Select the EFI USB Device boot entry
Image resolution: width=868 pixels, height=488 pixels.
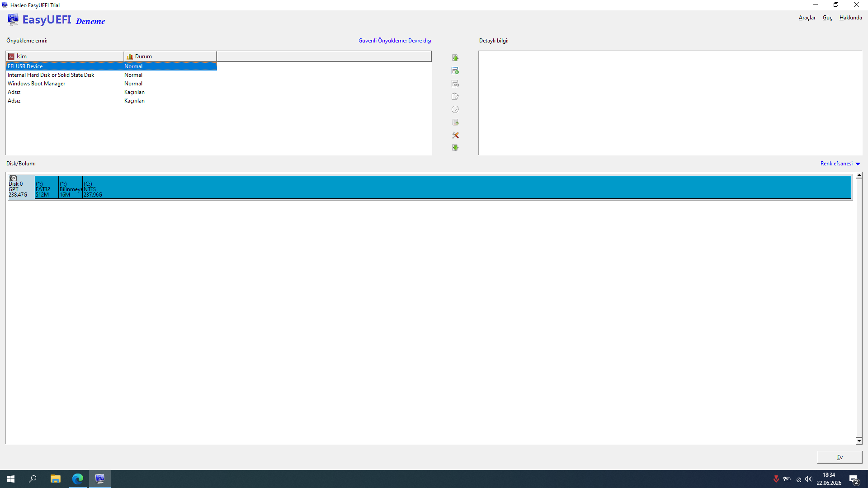[x=111, y=66]
